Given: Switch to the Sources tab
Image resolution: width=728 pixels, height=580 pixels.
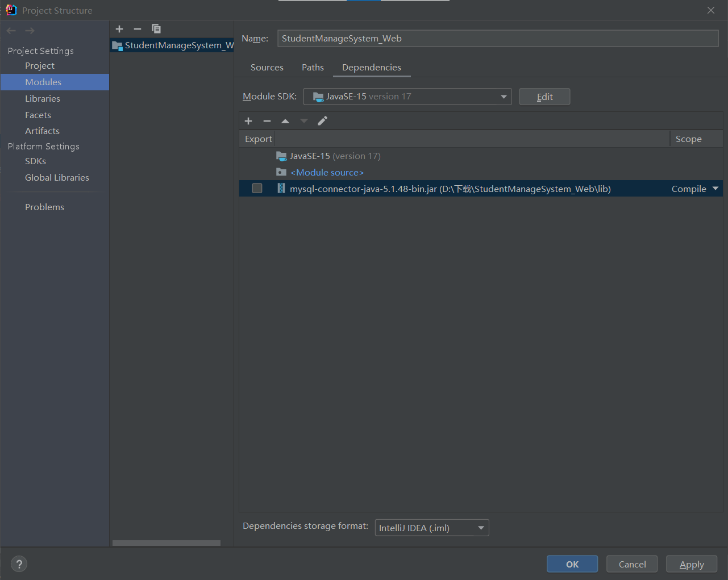Looking at the screenshot, I should 267,68.
